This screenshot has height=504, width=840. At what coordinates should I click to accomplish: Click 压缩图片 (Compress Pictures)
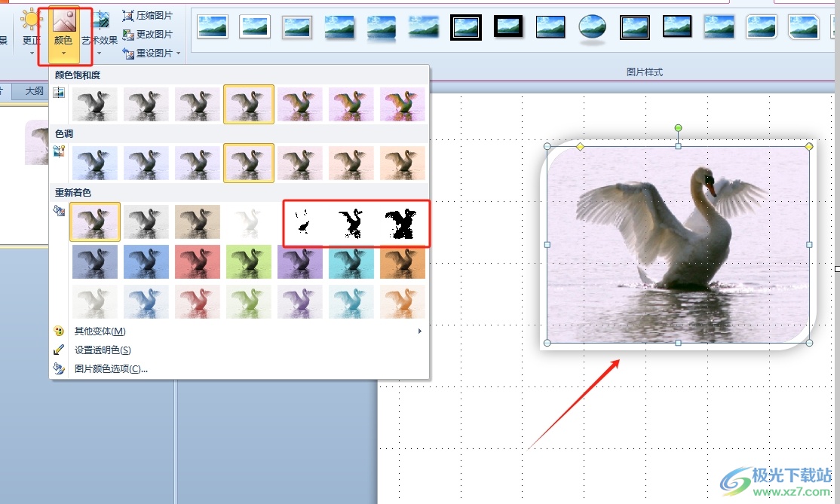point(148,16)
